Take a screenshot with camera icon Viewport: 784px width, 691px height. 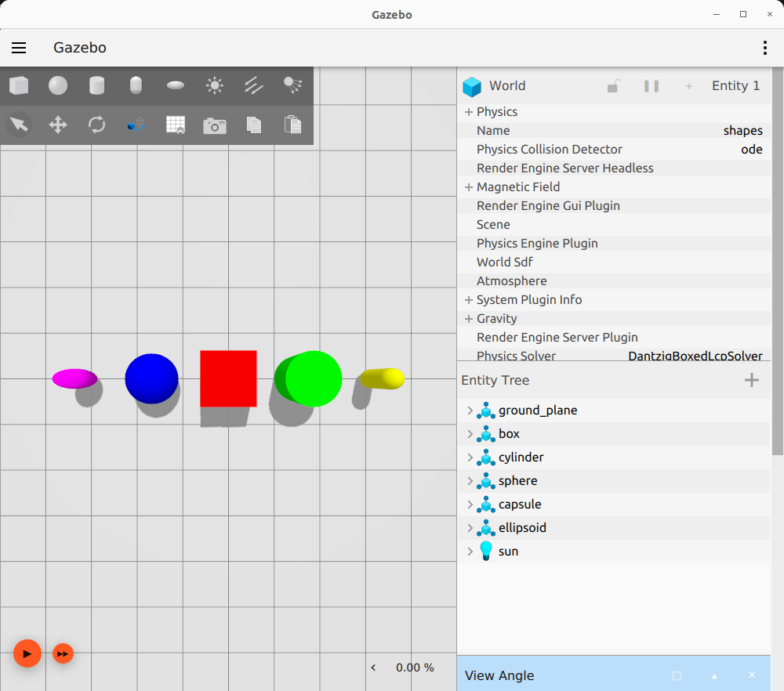tap(214, 125)
